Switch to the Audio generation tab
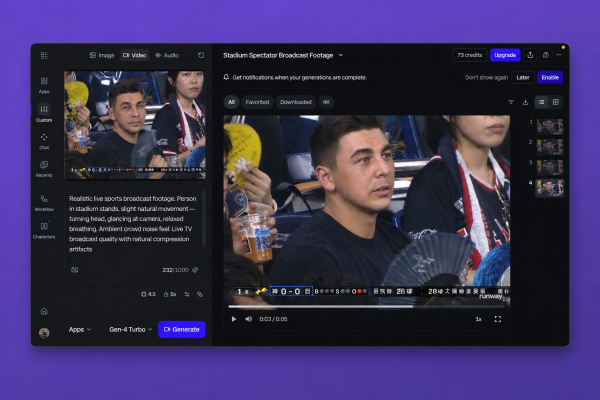 [x=167, y=56]
